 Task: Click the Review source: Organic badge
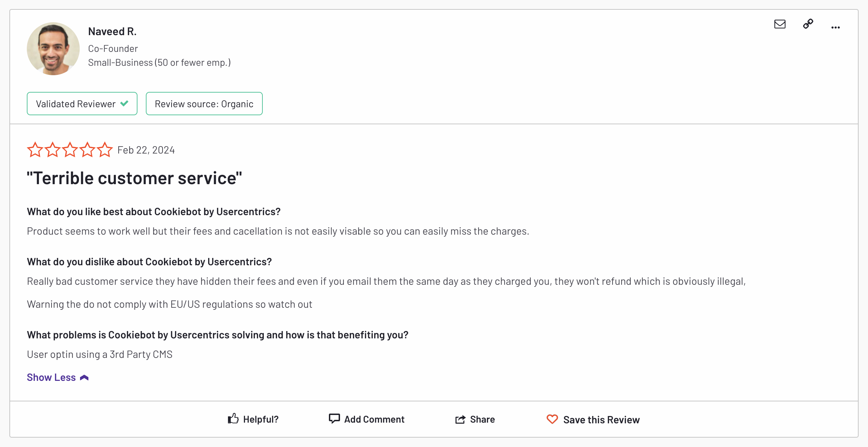pyautogui.click(x=204, y=103)
